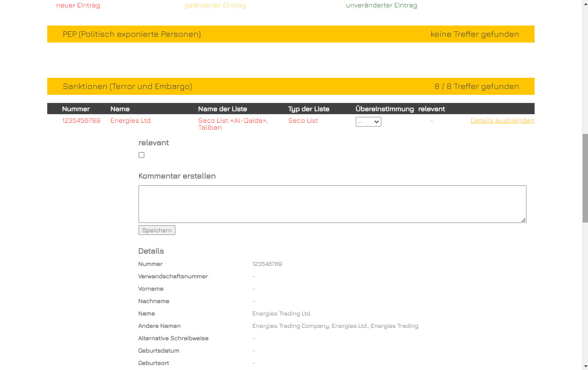
Task: Click the red Energies Ltd. name in the row
Action: 131,121
